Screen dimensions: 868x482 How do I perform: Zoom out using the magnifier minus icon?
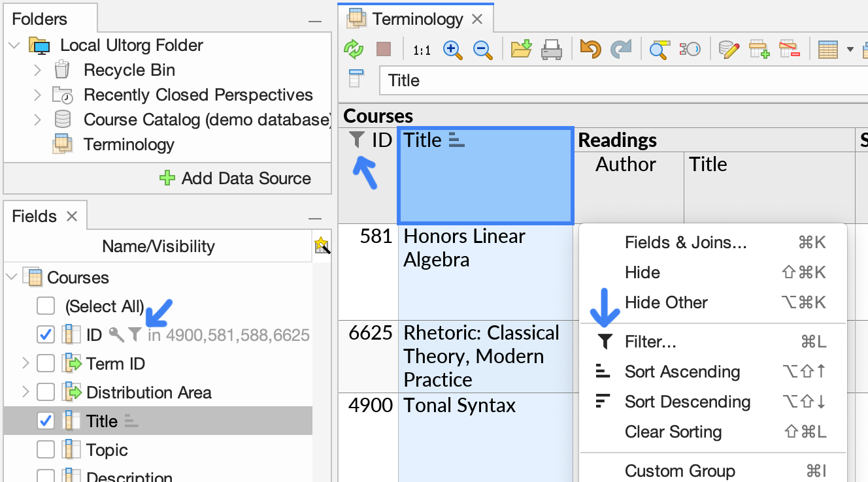point(483,48)
